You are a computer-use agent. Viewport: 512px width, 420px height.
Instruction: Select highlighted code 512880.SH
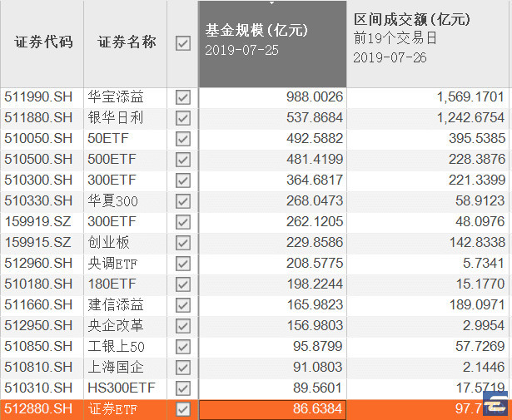[38, 409]
